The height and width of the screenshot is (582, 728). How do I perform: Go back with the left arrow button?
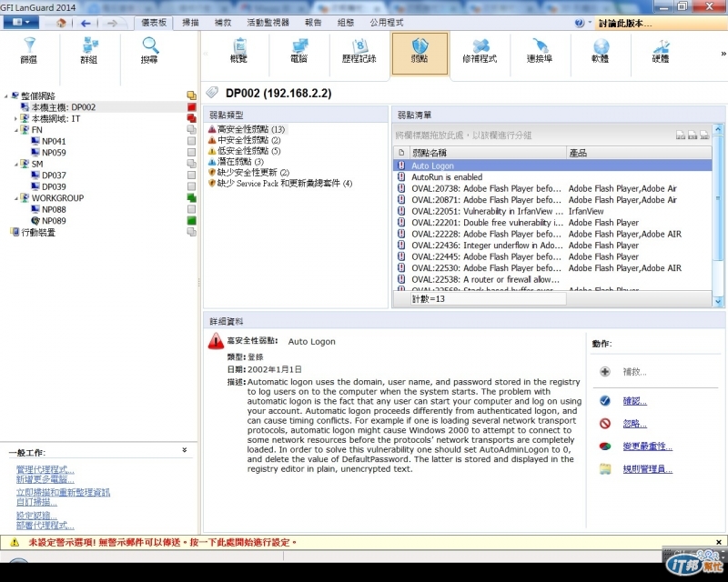click(x=86, y=23)
